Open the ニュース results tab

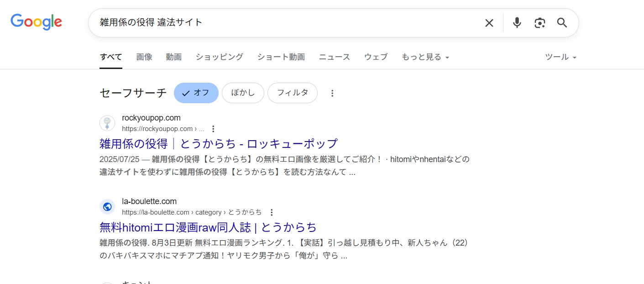pos(334,57)
